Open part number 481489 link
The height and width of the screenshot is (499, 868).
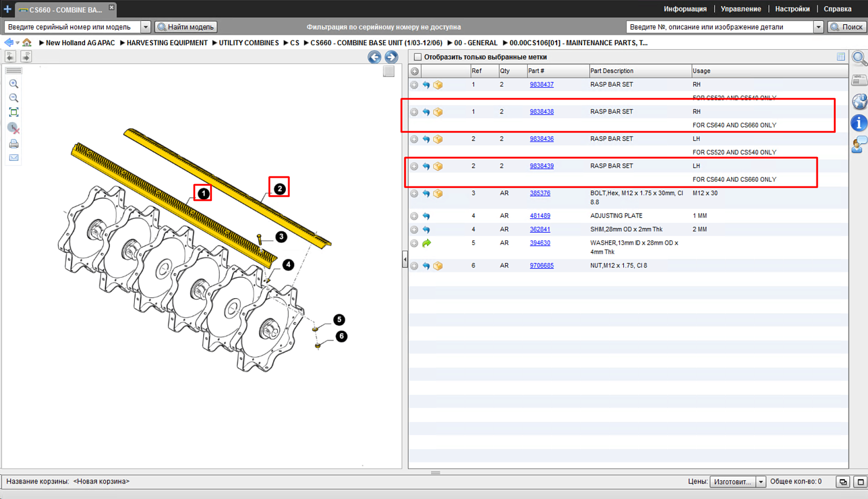[x=540, y=216]
